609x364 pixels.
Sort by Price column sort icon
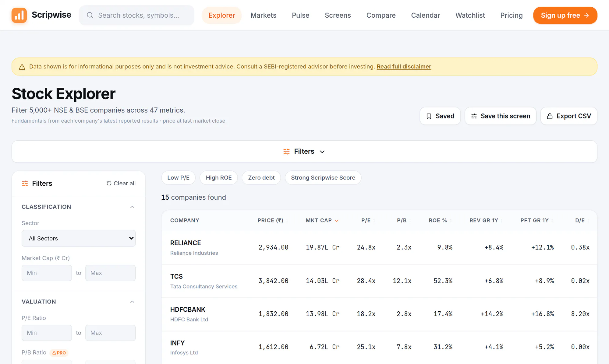click(287, 221)
